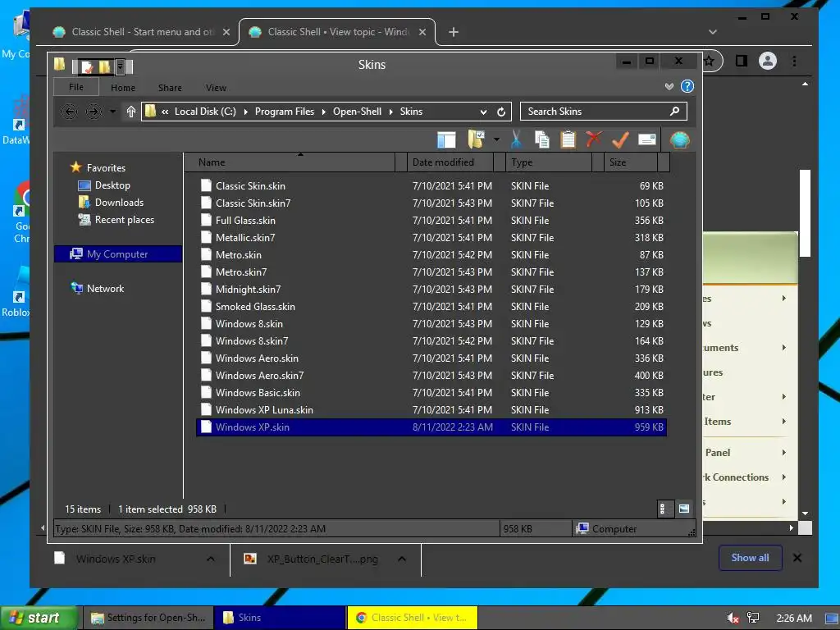Go up one folder level
The image size is (840, 630).
click(130, 112)
